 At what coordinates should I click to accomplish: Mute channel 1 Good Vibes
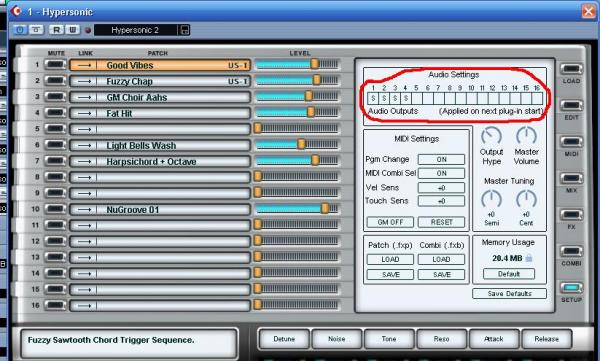click(x=55, y=65)
